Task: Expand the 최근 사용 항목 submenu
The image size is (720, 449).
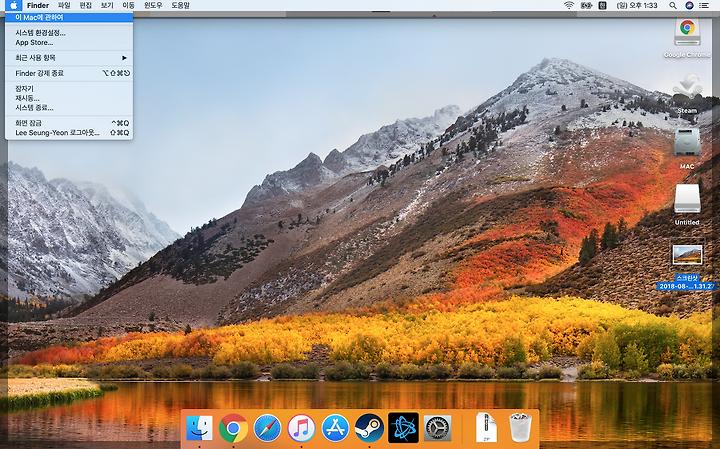Action: tap(69, 58)
